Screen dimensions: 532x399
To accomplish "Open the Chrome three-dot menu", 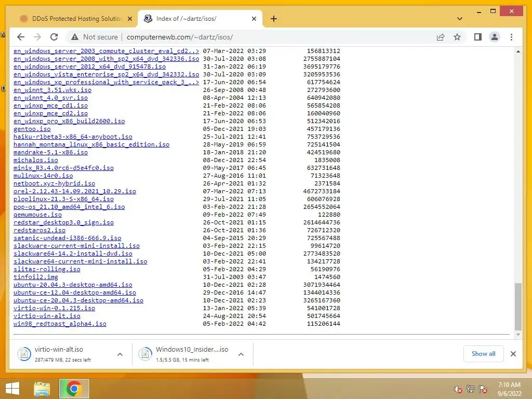I will point(511,37).
